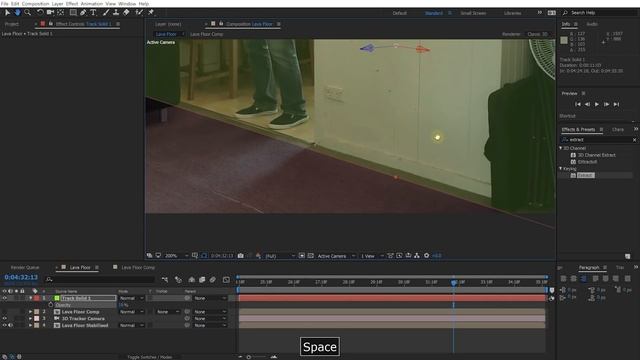
Task: Toggle the Effect Controls panel lock
Action: click(x=51, y=24)
